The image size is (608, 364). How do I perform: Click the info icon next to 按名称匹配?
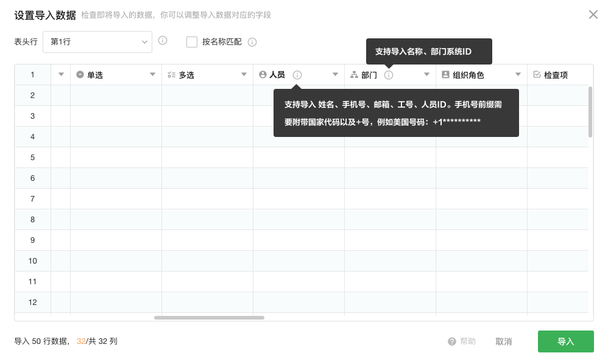coord(252,42)
